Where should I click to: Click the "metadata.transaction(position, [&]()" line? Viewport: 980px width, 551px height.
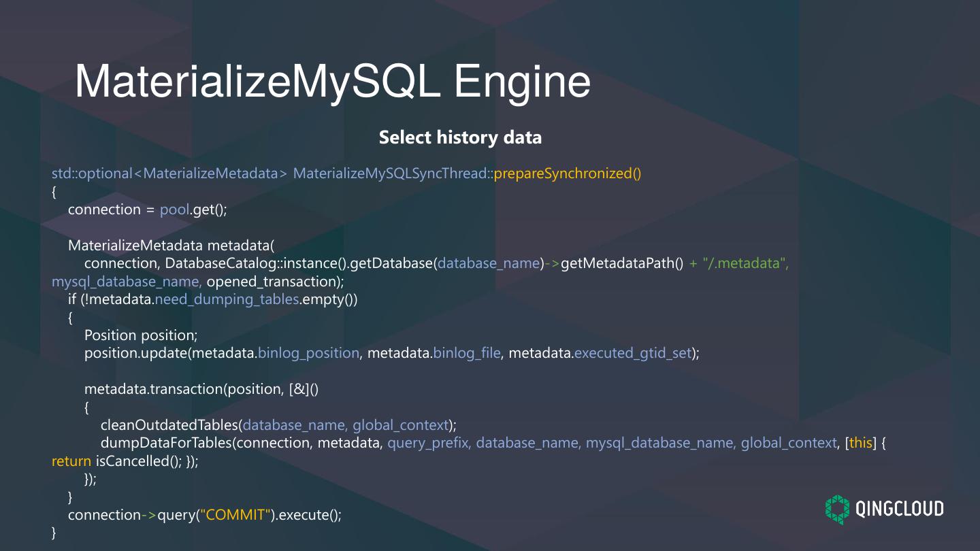(201, 389)
